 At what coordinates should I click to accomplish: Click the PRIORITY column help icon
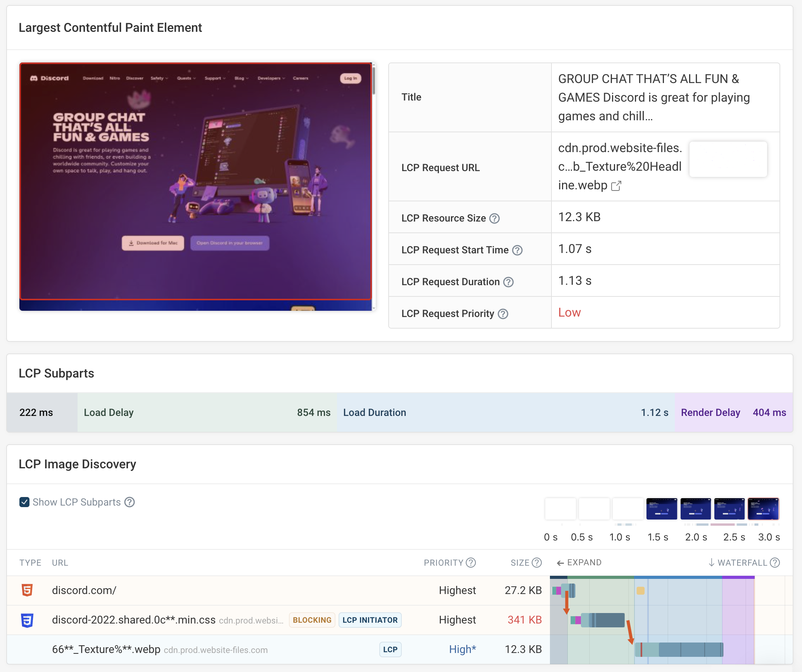point(471,563)
